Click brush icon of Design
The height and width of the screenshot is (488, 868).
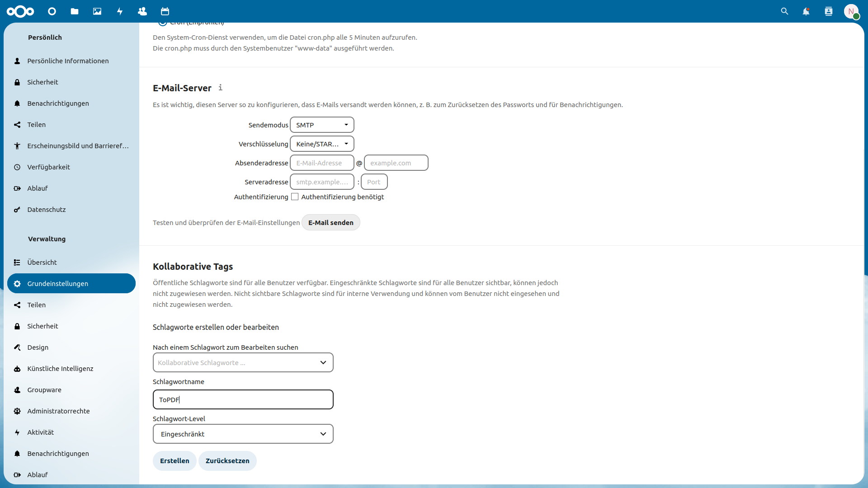(17, 347)
